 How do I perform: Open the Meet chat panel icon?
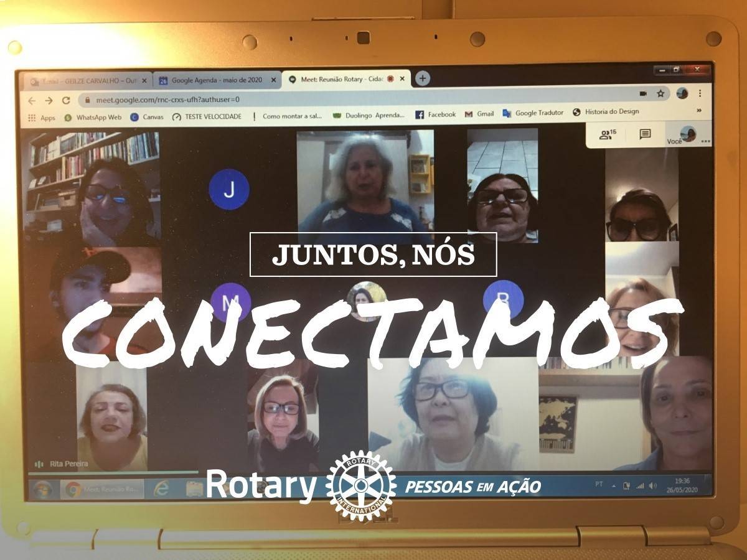pos(645,134)
